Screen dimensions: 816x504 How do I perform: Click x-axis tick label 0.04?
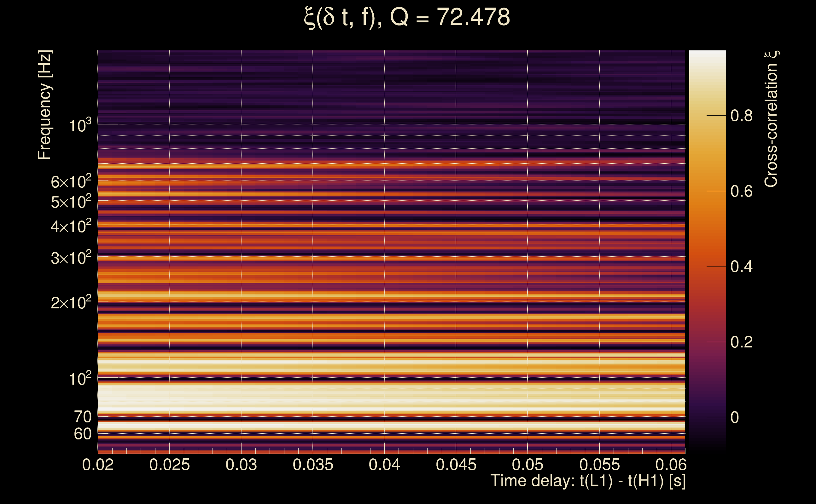pyautogui.click(x=384, y=465)
